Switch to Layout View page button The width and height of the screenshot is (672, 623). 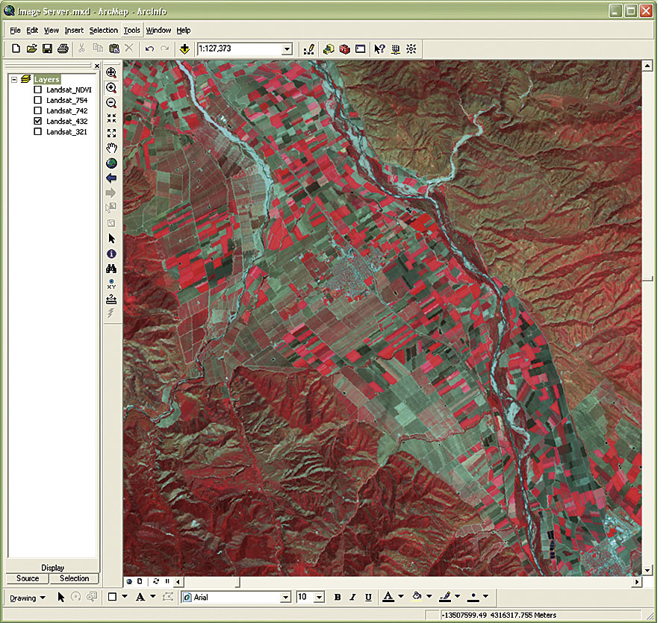click(140, 581)
